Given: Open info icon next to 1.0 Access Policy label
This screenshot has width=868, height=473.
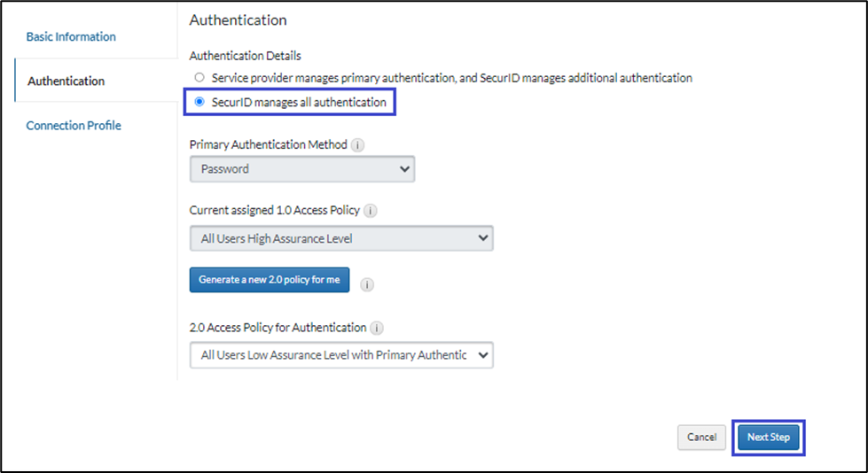Looking at the screenshot, I should (x=371, y=211).
